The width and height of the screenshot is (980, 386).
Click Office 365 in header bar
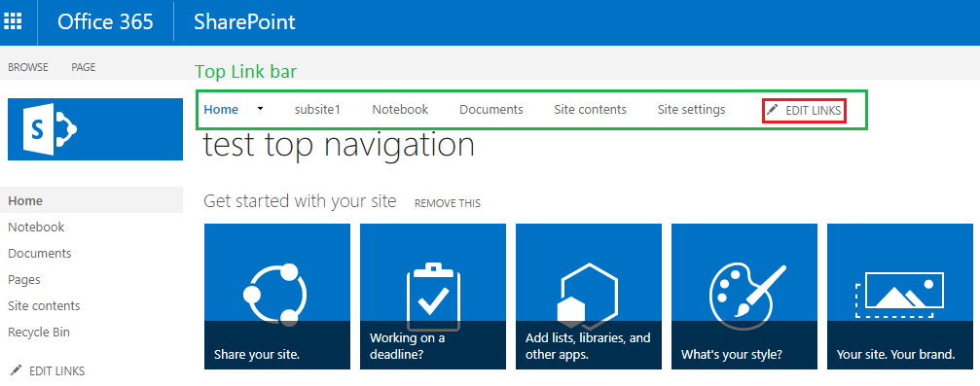(x=106, y=21)
